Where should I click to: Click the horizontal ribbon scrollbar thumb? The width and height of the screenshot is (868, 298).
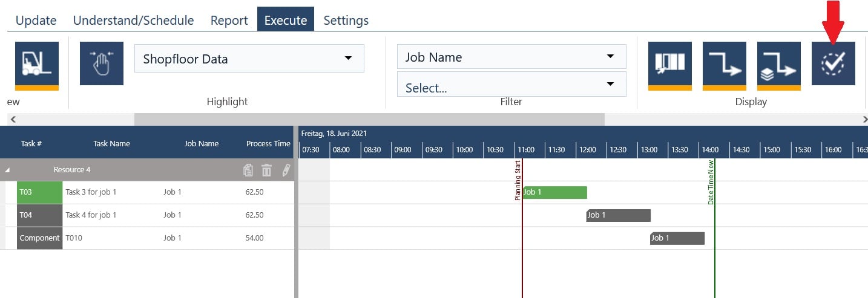coord(369,120)
